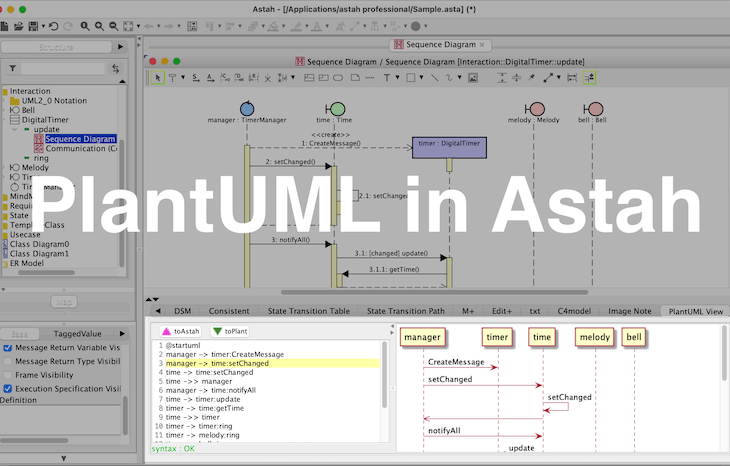Click the yellow manager participant box in PlantUML preview
730x466 pixels.
pyautogui.click(x=422, y=338)
